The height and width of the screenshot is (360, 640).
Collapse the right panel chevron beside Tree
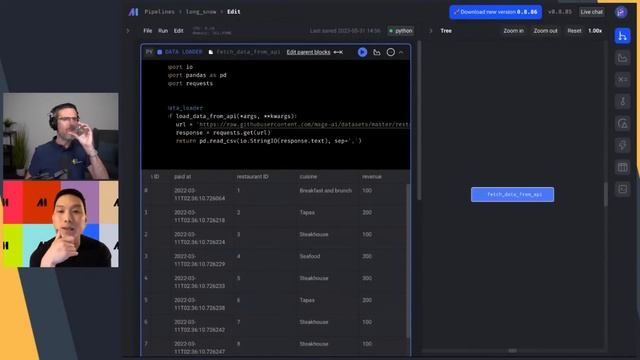431,31
